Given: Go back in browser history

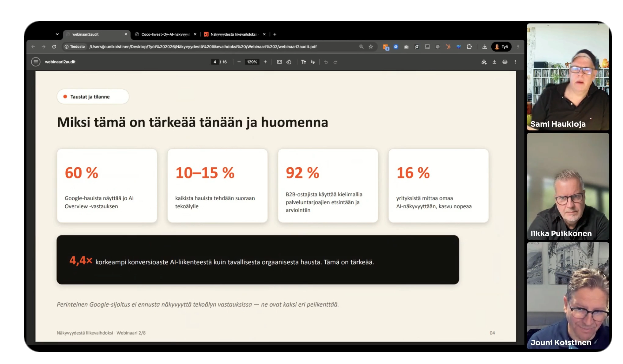Looking at the screenshot, I should point(33,47).
